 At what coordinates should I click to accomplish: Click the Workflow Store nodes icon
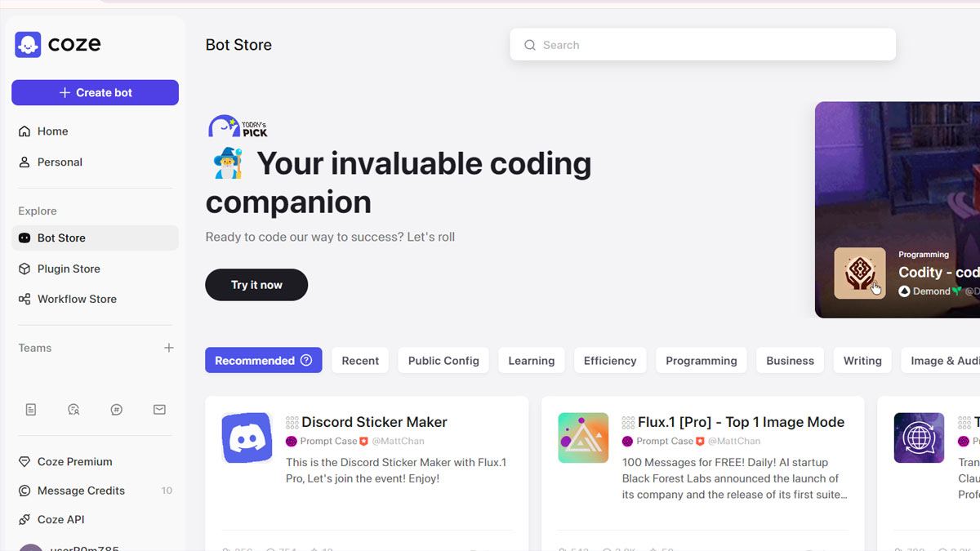[x=24, y=299]
